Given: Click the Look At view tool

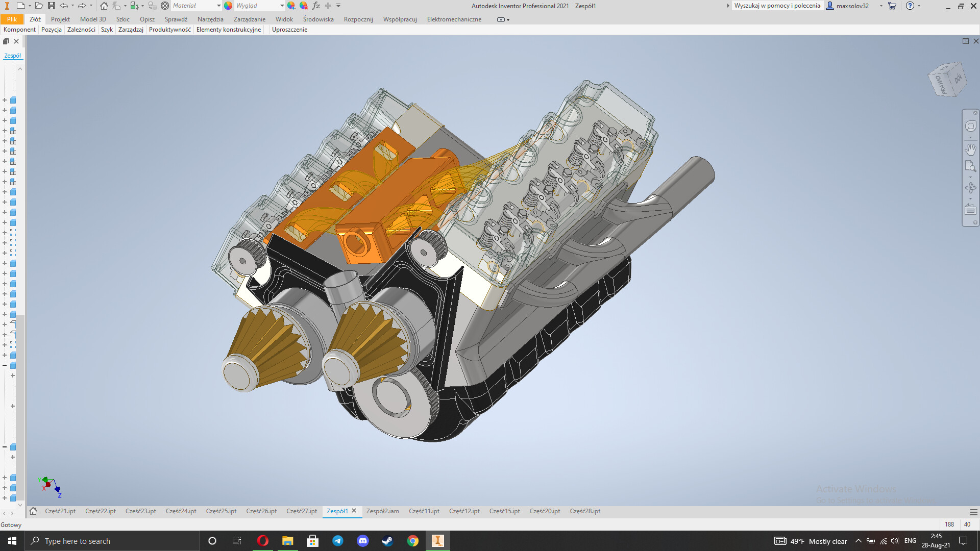Looking at the screenshot, I should (x=970, y=210).
